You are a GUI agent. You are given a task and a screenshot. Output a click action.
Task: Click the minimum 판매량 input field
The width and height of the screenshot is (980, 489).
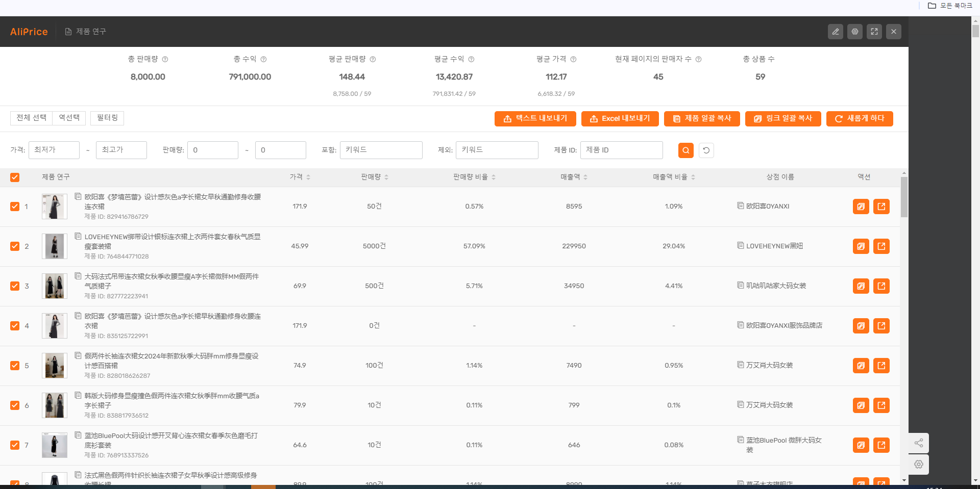coord(213,150)
